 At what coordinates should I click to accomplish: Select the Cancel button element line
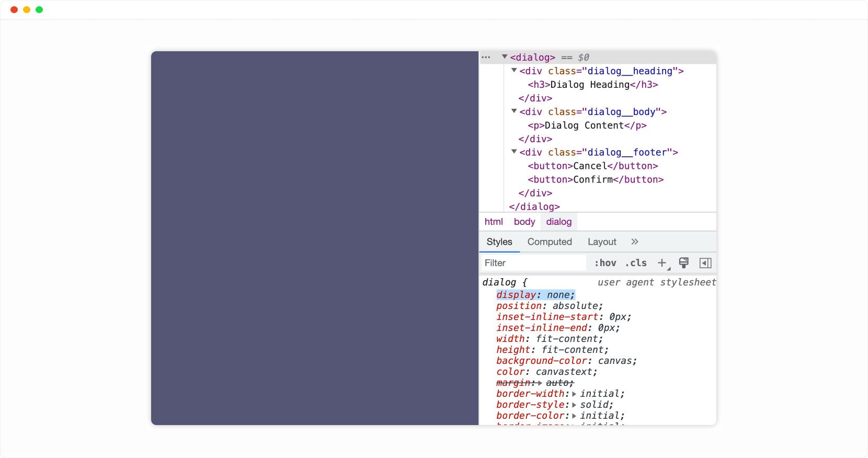point(593,166)
